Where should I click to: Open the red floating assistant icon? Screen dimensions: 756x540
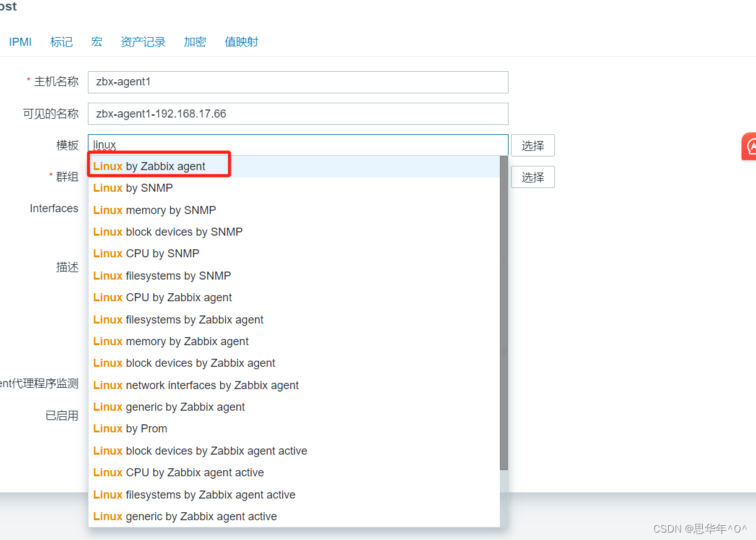point(749,147)
